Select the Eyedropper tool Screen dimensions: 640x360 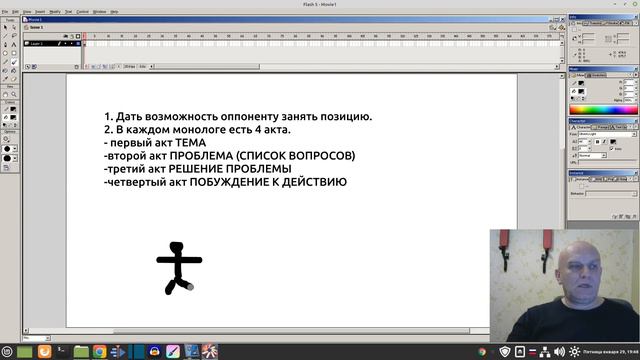pyautogui.click(x=5, y=79)
